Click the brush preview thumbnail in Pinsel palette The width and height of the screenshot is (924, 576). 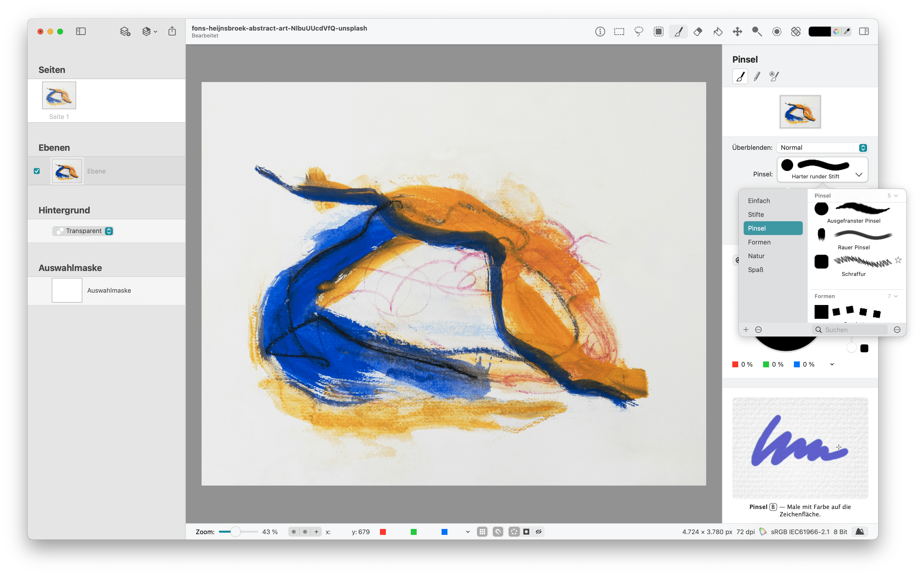(800, 112)
